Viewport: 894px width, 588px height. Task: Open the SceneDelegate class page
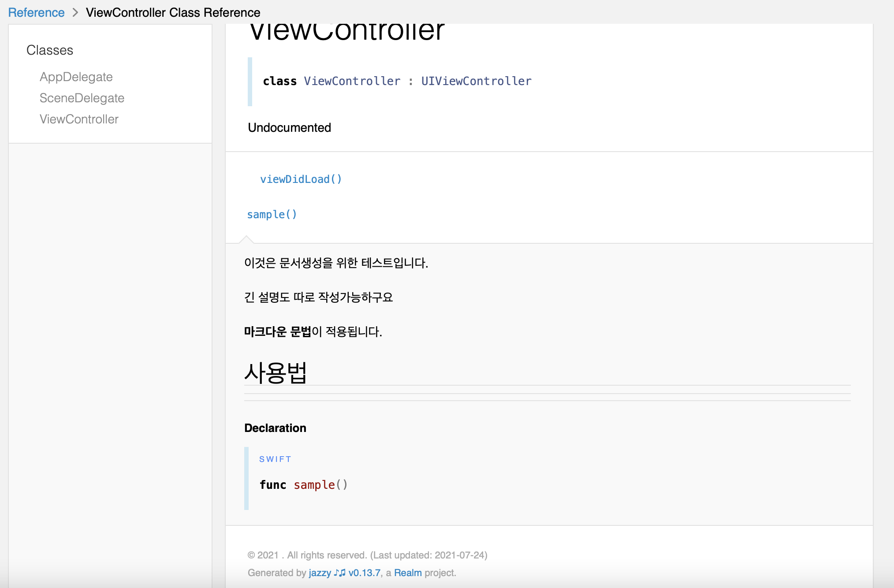[x=82, y=98]
